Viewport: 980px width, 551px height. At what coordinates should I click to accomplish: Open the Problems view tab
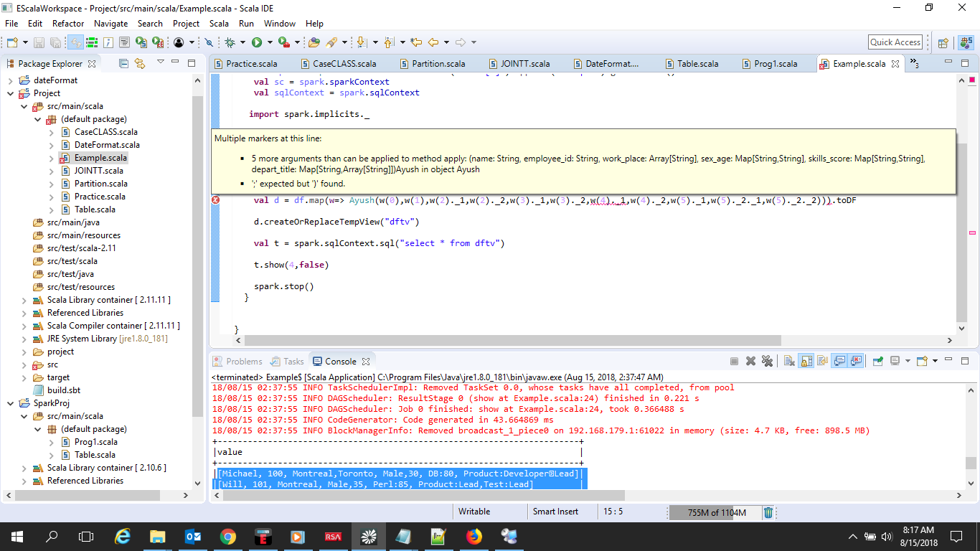tap(243, 362)
